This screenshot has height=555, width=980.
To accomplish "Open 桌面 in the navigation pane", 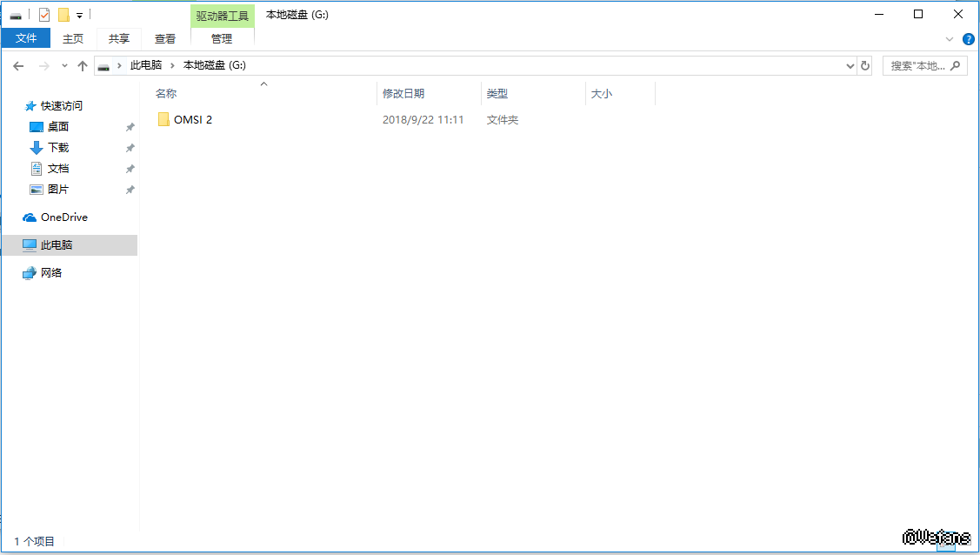I will (58, 127).
